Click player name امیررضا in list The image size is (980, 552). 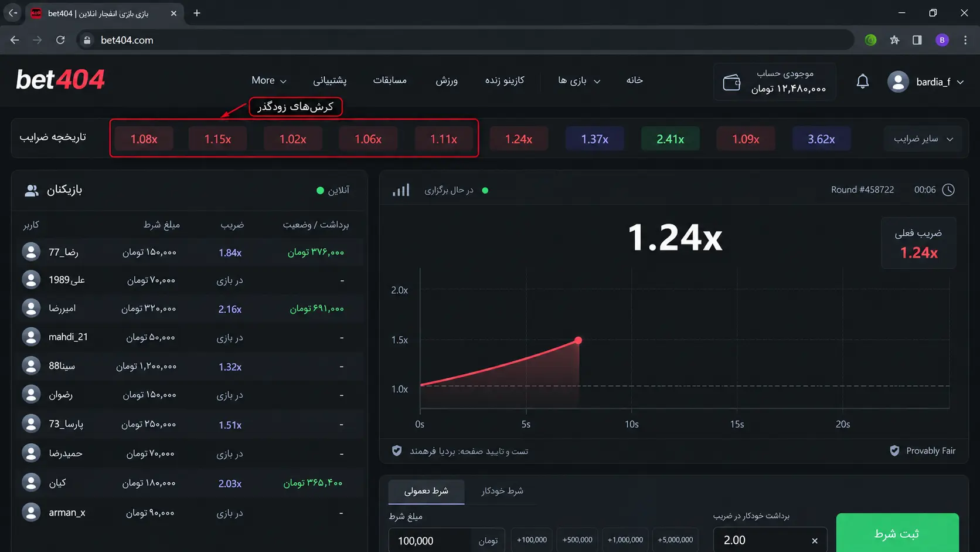62,309
